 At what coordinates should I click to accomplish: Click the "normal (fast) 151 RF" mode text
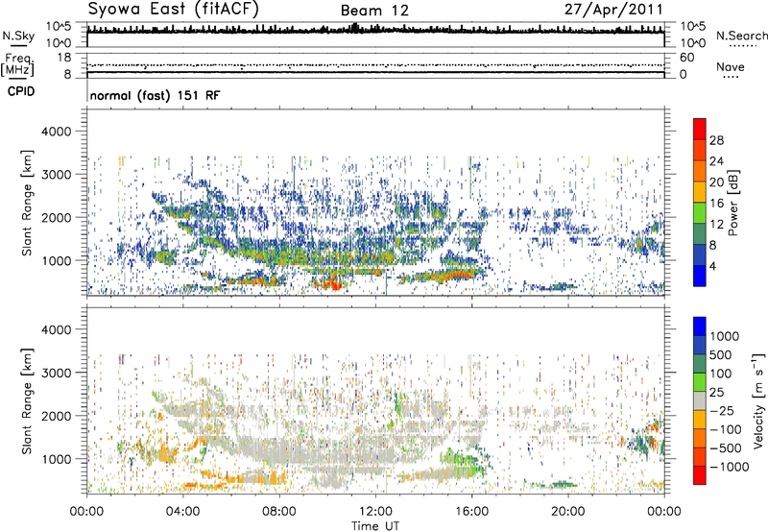(156, 95)
